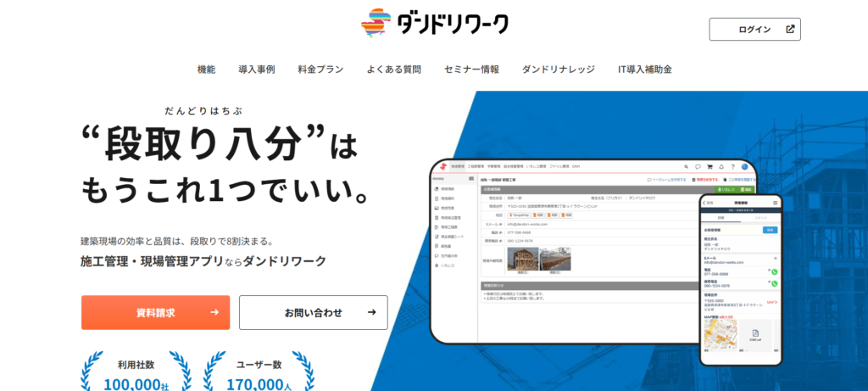Open the 機能 menu item
Screen dimensions: 868x391
206,70
